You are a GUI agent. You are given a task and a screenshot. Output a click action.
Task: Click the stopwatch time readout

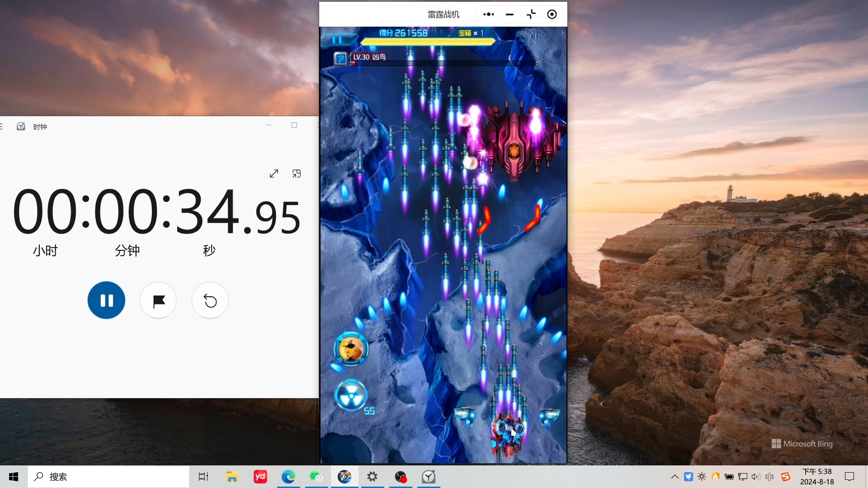[156, 212]
